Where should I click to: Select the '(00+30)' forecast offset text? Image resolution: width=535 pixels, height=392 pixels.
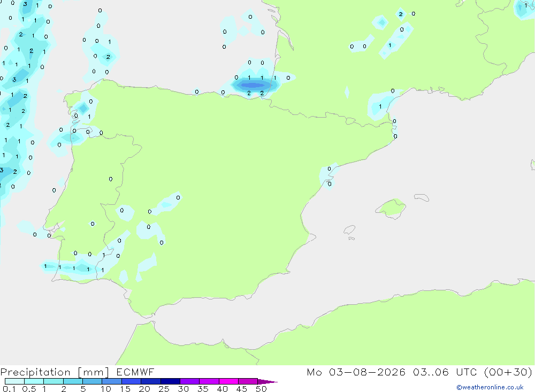tap(508, 372)
